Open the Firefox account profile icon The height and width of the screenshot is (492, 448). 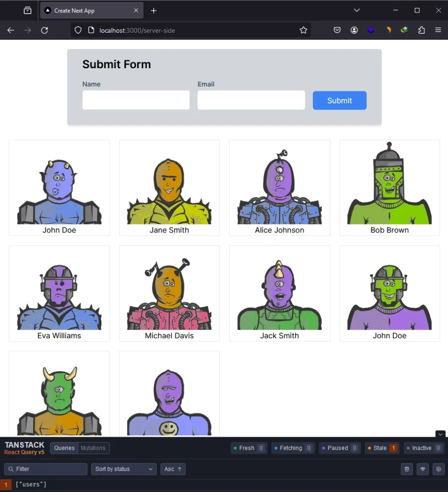354,30
